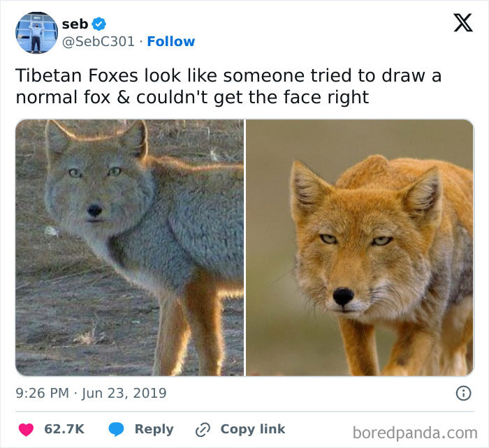Click the display name seb
The height and width of the screenshot is (448, 489).
pyautogui.click(x=75, y=24)
